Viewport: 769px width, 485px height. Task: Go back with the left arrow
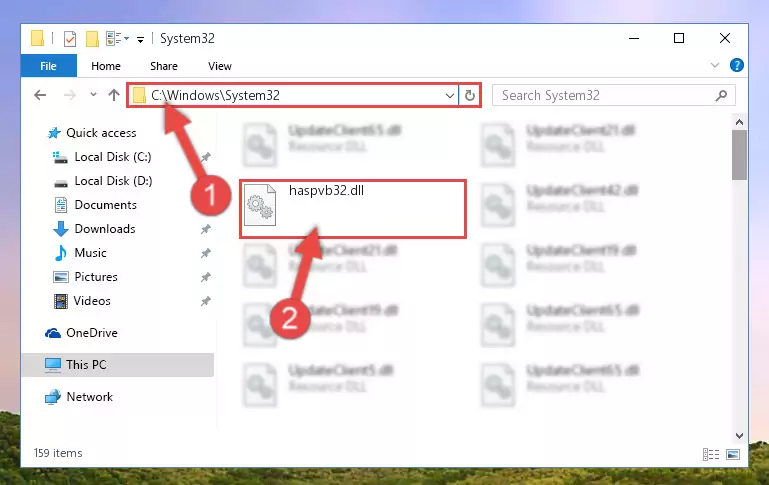(x=40, y=95)
